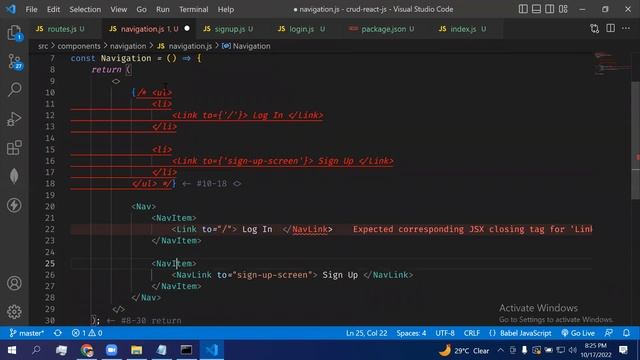Open Chrome from the taskbar
The image size is (640, 360).
coord(87,350)
